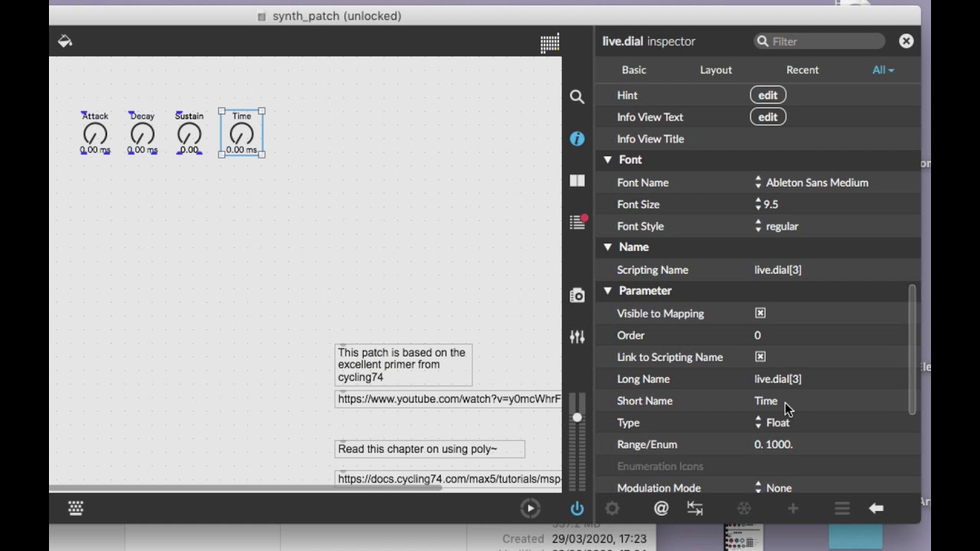The height and width of the screenshot is (551, 980).
Task: Collapse the Name section
Action: 607,247
